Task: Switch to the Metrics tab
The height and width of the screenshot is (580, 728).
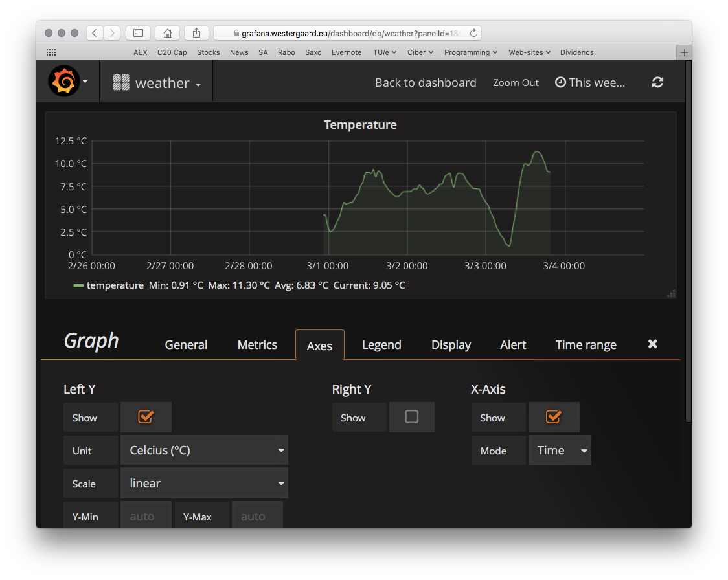Action: coord(257,345)
